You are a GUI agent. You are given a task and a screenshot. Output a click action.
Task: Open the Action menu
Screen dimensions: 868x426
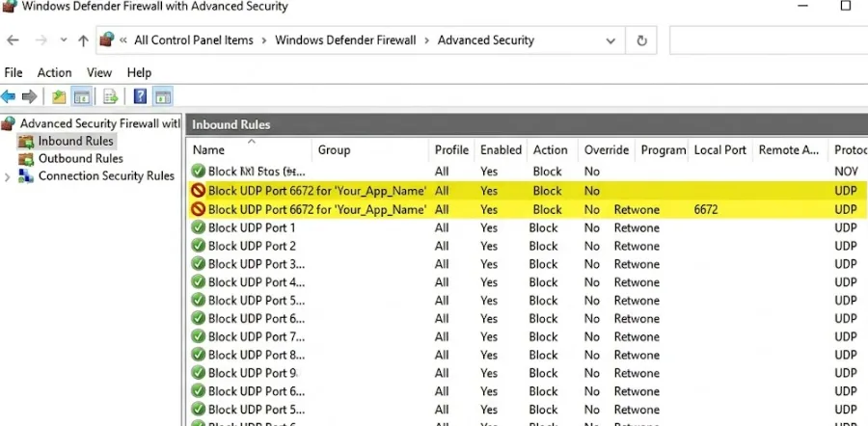click(54, 72)
